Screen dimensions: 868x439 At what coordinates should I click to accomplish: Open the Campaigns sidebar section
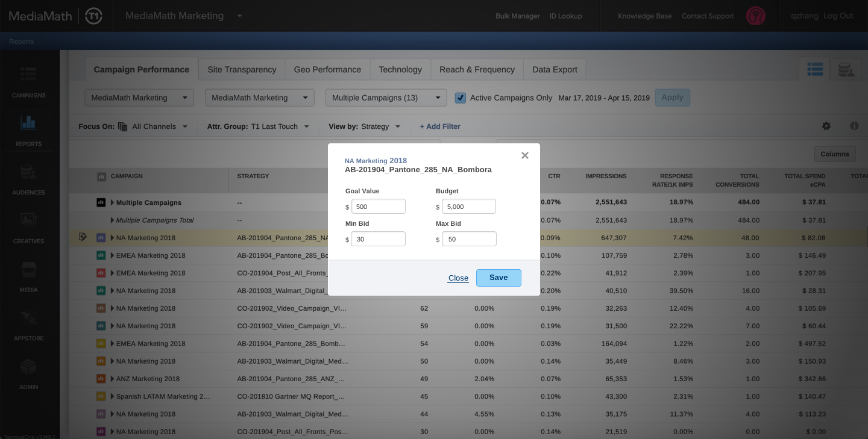[28, 82]
